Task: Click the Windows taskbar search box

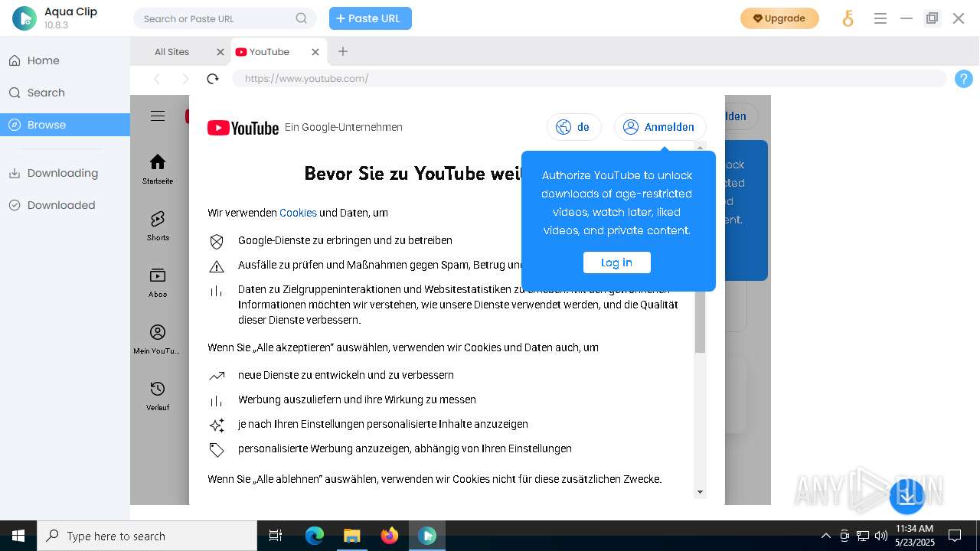Action: 147,536
